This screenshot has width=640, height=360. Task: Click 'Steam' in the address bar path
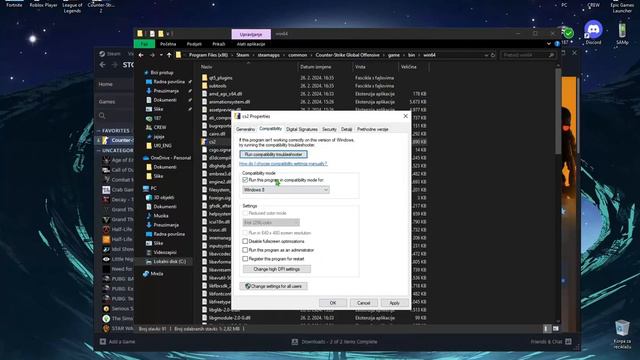click(x=242, y=55)
